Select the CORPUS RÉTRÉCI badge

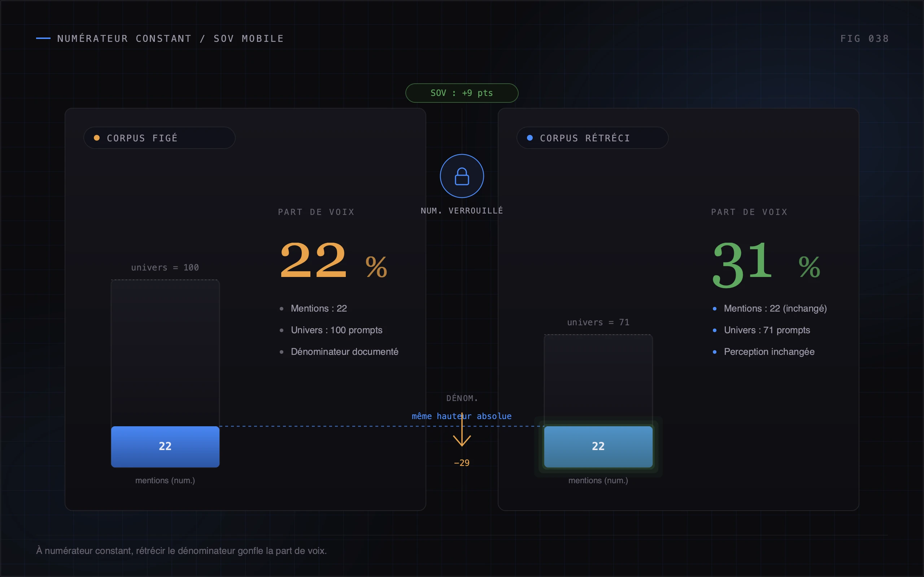click(592, 138)
